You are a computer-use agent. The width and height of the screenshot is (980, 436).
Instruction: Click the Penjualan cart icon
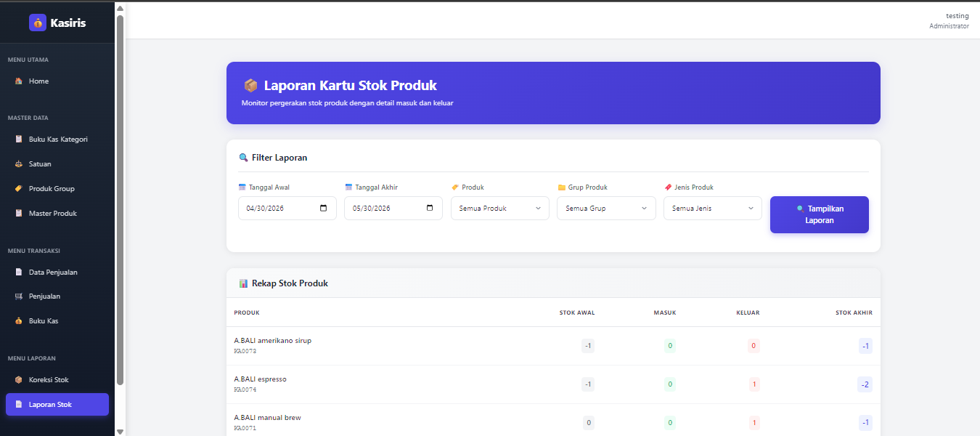point(19,296)
